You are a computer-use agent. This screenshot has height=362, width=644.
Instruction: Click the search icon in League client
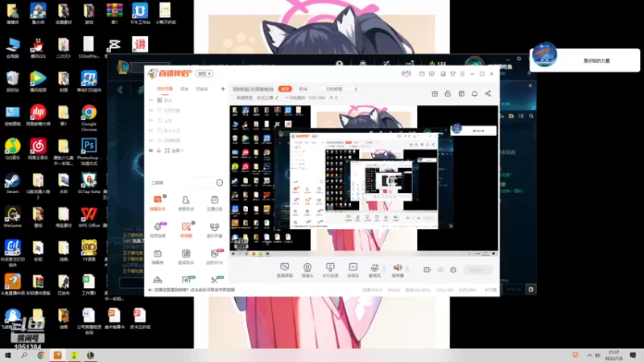pyautogui.click(x=531, y=116)
